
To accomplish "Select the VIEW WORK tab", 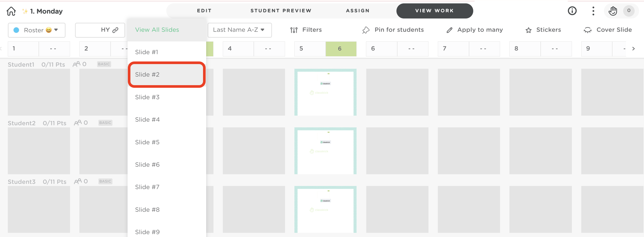I will pos(435,11).
